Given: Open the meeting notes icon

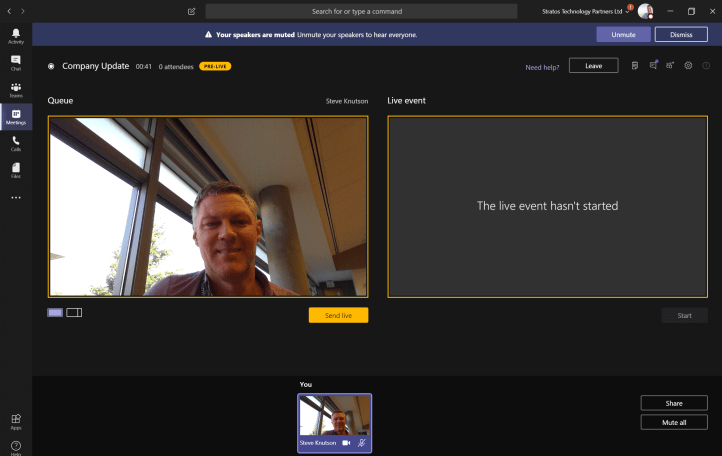Looking at the screenshot, I should 635,66.
